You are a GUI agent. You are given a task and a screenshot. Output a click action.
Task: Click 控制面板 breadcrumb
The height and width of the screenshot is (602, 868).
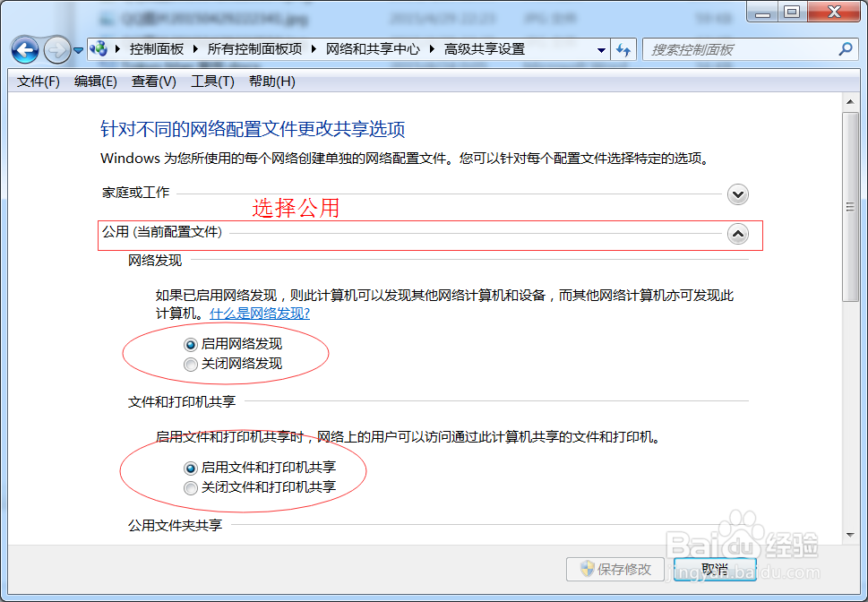(x=157, y=49)
